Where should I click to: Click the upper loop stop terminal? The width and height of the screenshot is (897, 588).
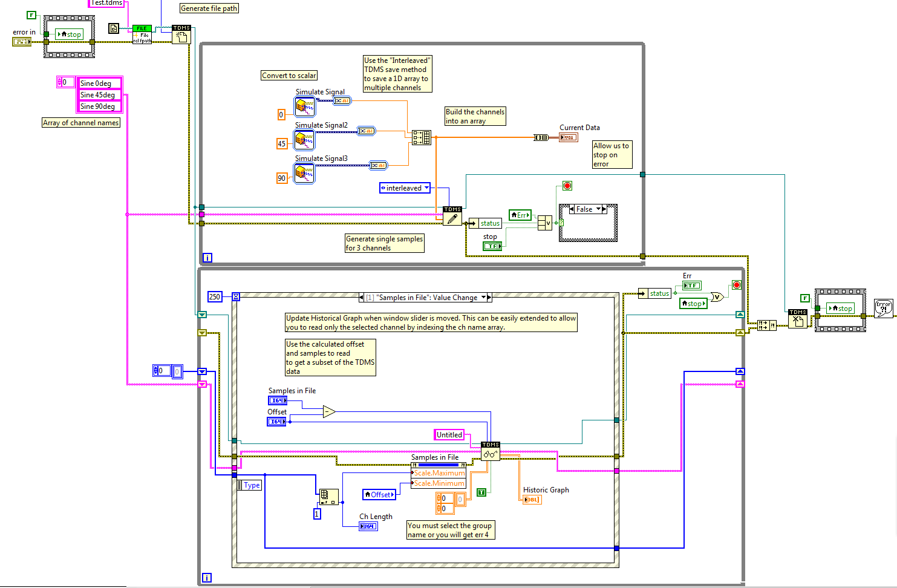(x=567, y=186)
